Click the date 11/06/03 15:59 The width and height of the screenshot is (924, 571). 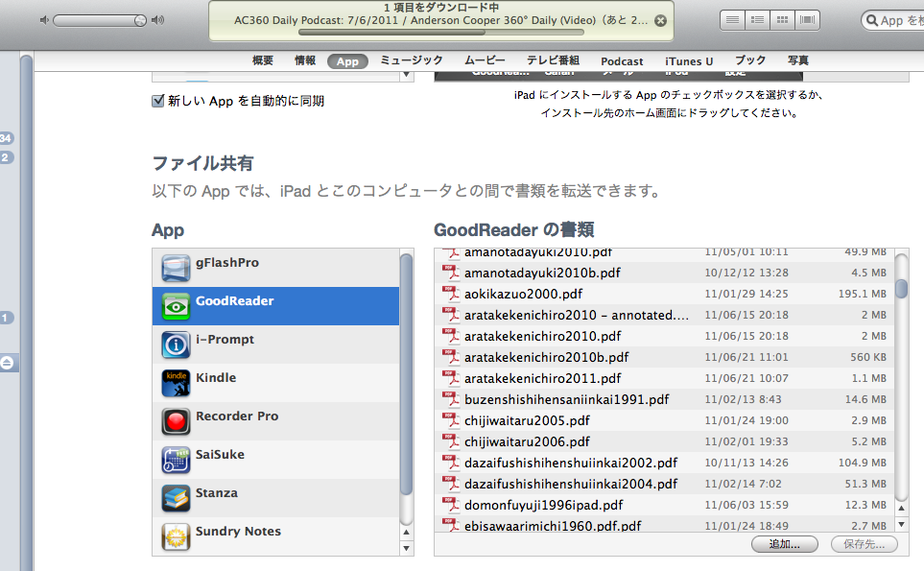746,505
